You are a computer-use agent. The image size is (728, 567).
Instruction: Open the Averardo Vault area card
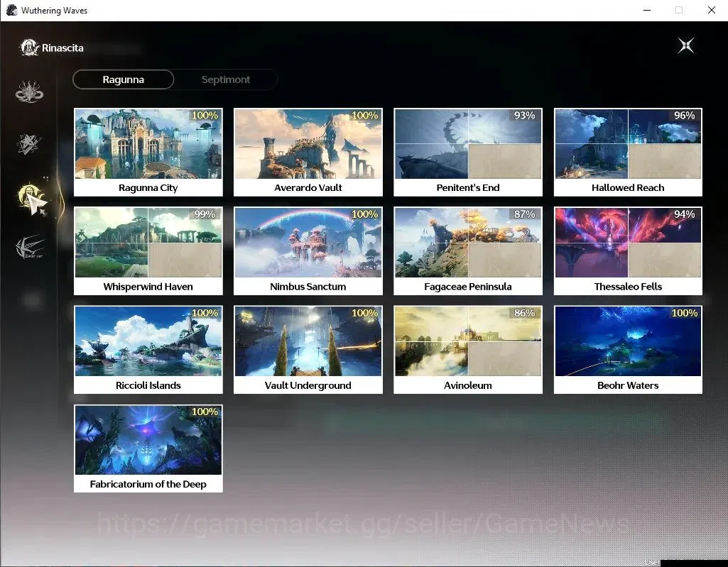click(308, 152)
